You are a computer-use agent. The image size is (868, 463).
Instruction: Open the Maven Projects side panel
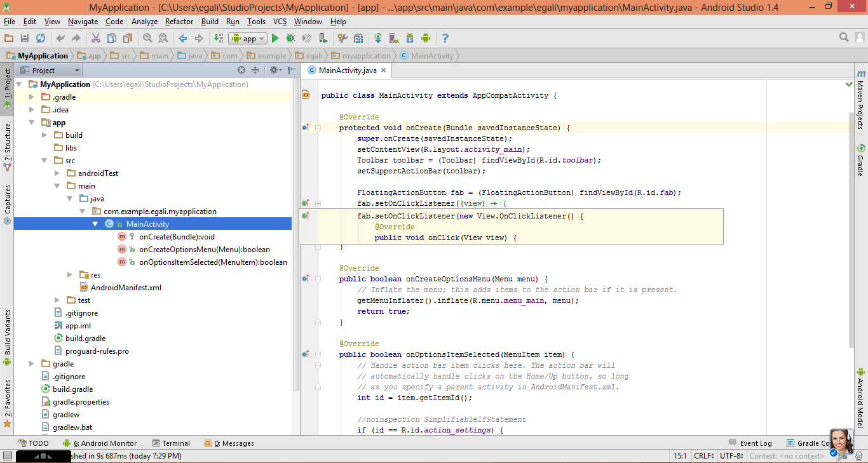pyautogui.click(x=860, y=98)
